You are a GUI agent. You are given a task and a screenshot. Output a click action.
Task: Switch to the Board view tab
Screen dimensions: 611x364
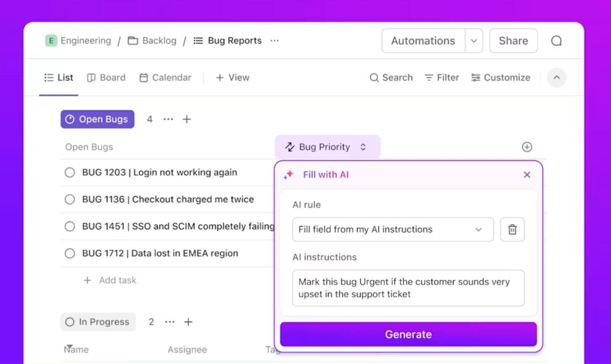click(x=106, y=78)
